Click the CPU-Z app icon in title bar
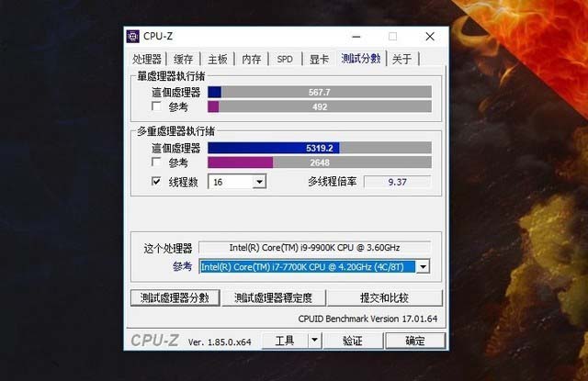Viewport: 588px width, 381px height. (x=132, y=37)
